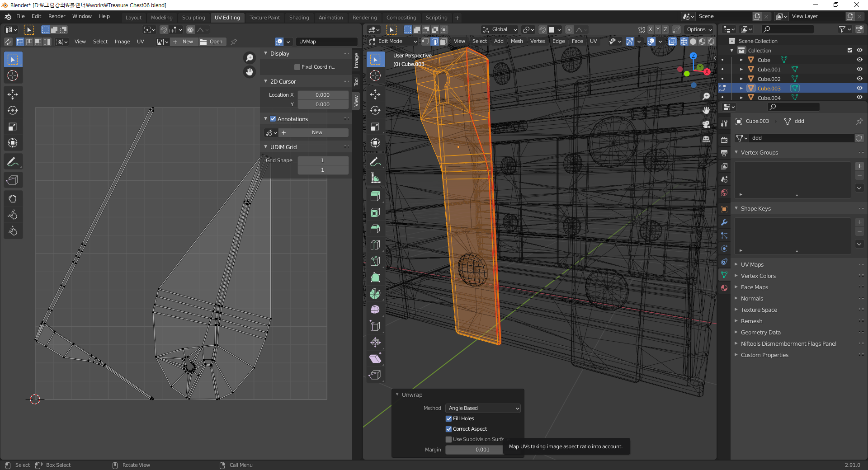Select the Extrude Region tool in 3D viewport
The width and height of the screenshot is (868, 470).
coord(375,196)
